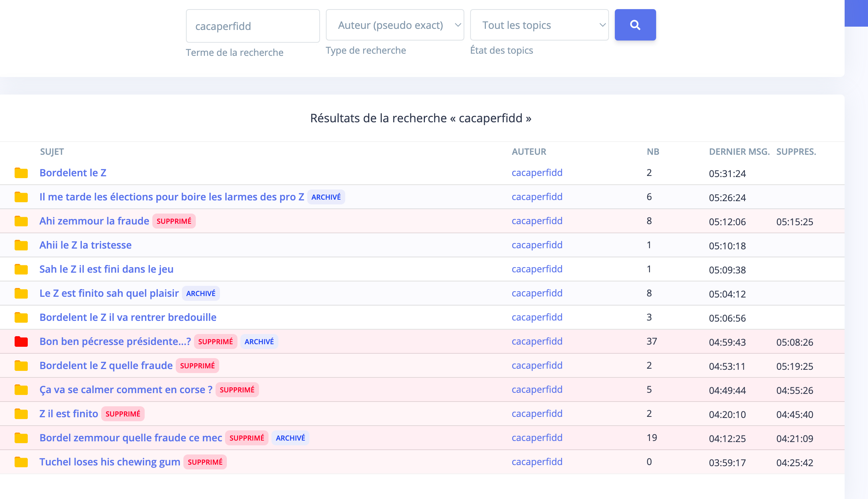This screenshot has width=868, height=499.
Task: Click author cacaperfidd on the first result row
Action: (537, 173)
